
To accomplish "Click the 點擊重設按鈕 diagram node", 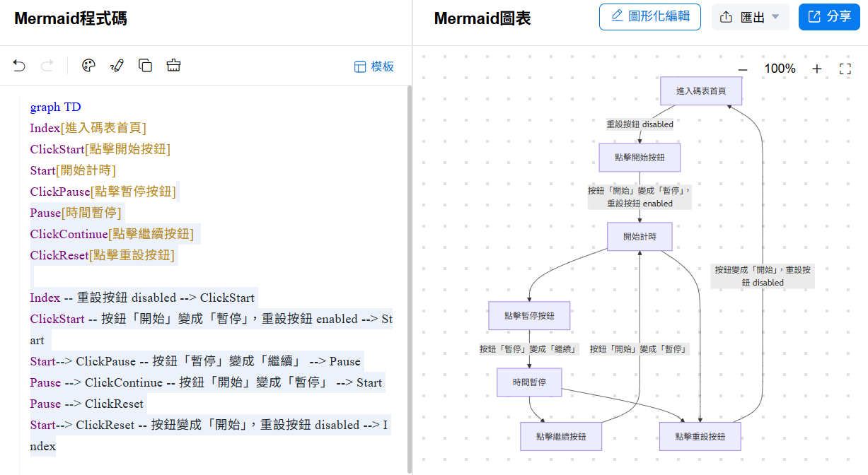I will coord(700,437).
